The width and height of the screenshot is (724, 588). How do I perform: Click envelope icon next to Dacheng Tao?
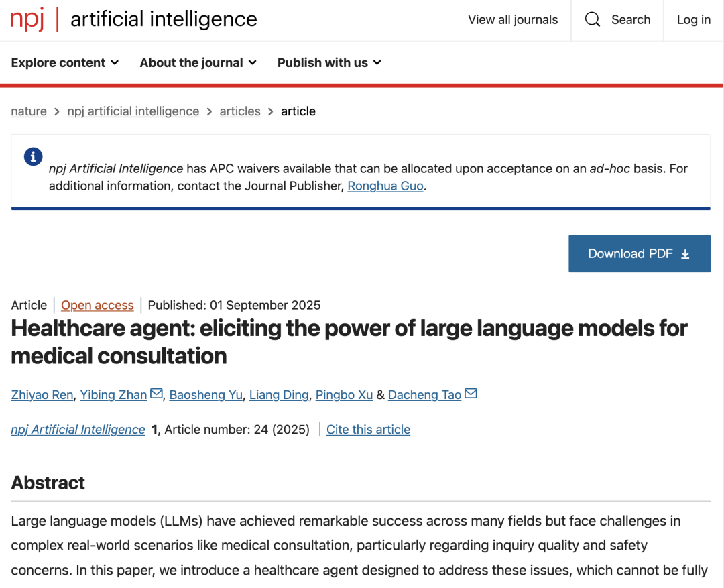[x=471, y=394]
